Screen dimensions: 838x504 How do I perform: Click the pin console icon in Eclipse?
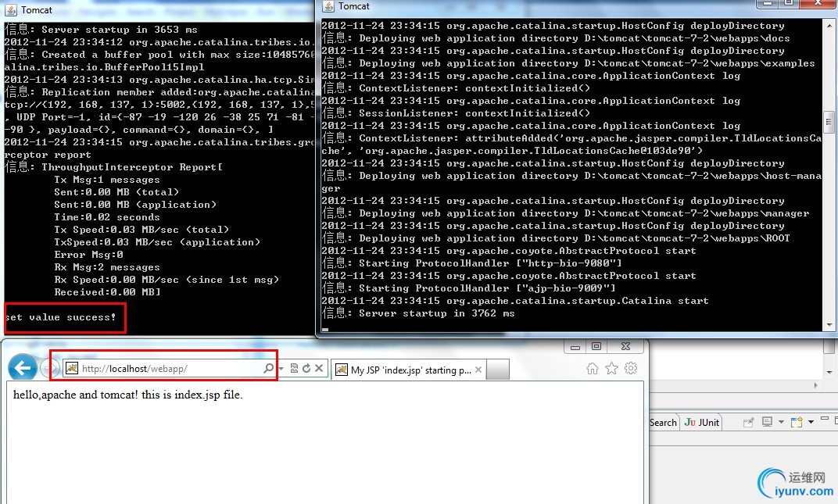click(748, 422)
